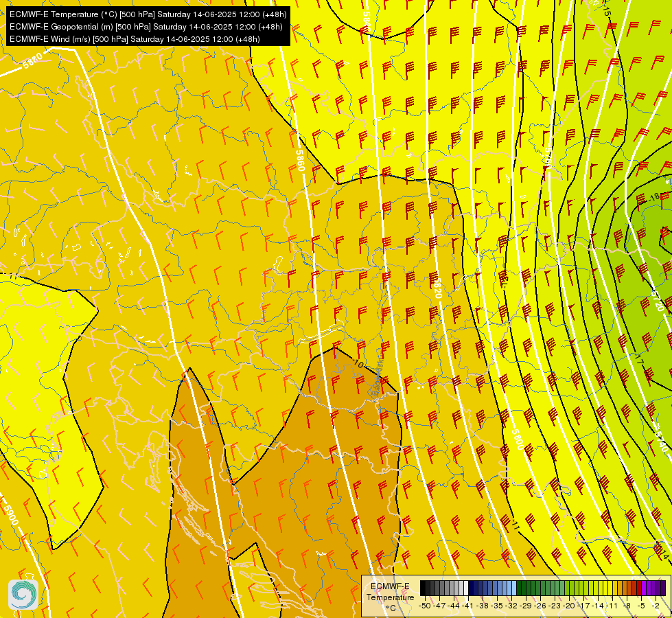Click the -10 isotherm label on the map
672x618 pixels.
tap(358, 364)
